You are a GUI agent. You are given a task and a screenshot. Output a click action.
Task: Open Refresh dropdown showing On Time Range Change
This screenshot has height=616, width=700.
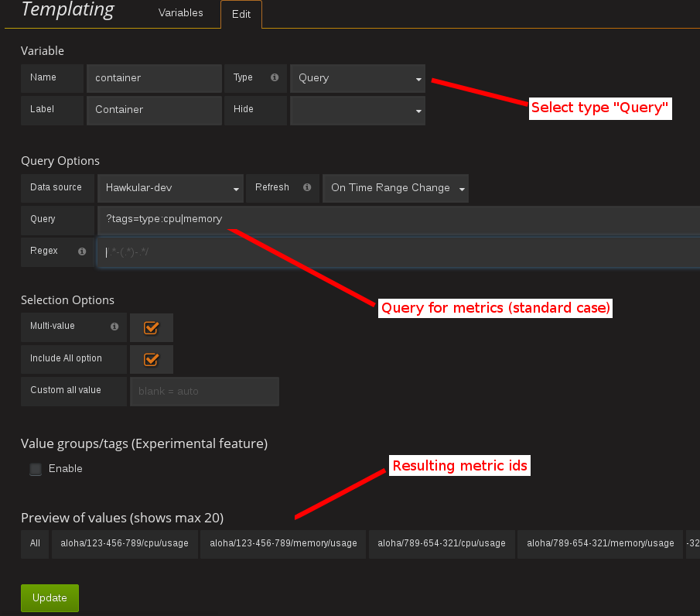pyautogui.click(x=395, y=188)
